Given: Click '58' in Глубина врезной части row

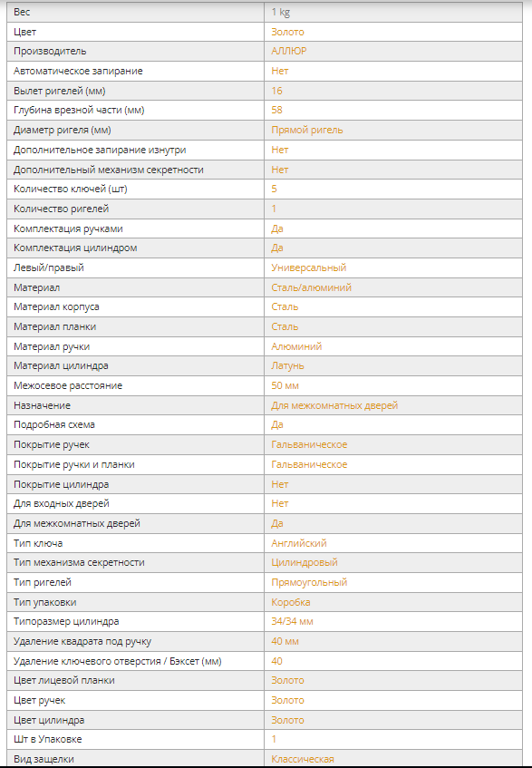Looking at the screenshot, I should click(x=276, y=111).
